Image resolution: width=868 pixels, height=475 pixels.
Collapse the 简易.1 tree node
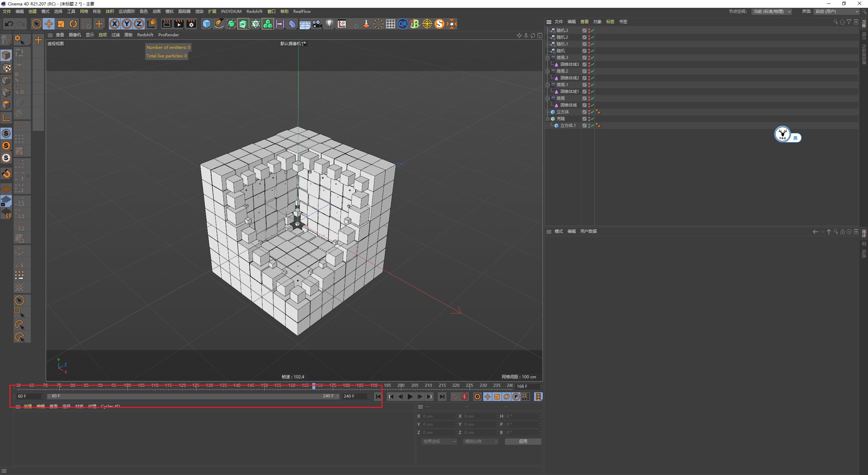coord(548,85)
